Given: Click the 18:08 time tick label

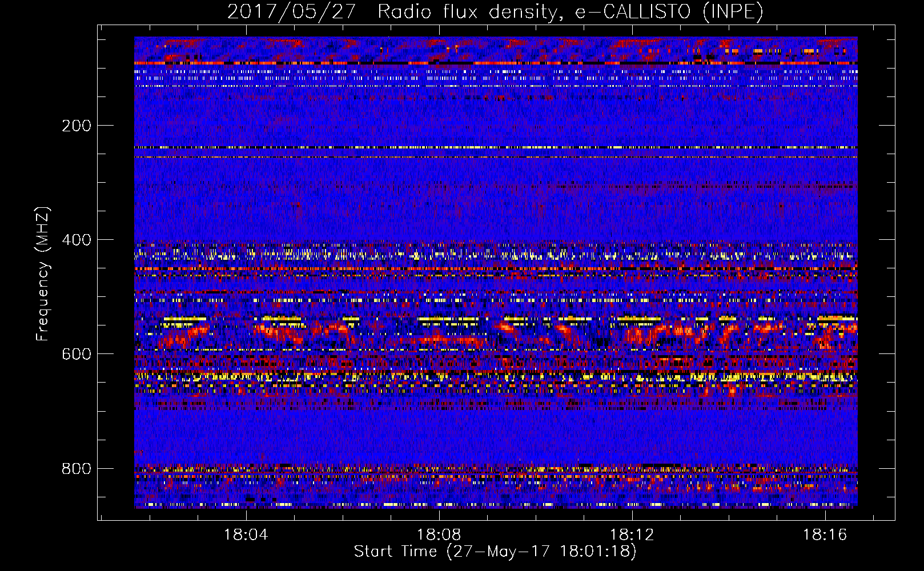Looking at the screenshot, I should pyautogui.click(x=439, y=534).
